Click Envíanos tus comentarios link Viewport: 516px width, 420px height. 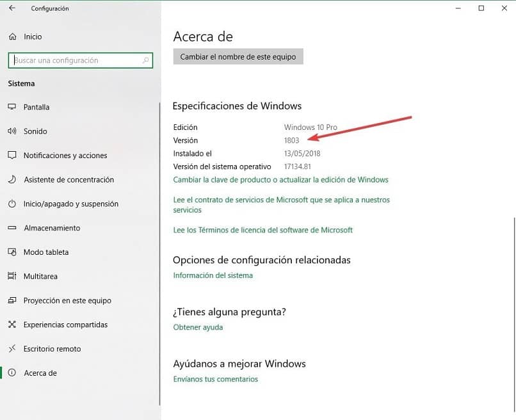coord(216,379)
